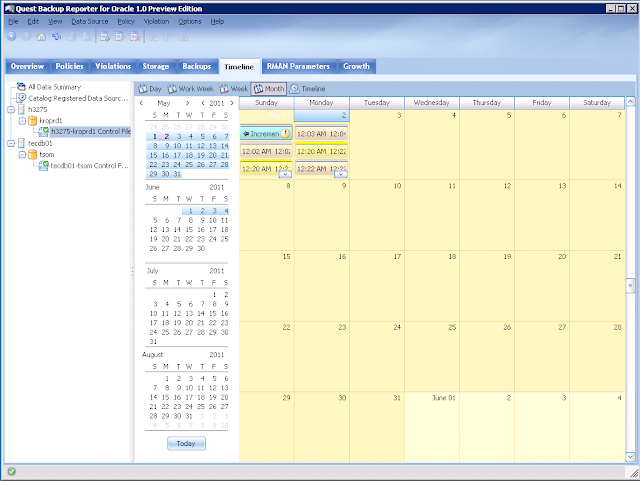The height and width of the screenshot is (481, 640).
Task: Click the middle grayed policy toolbar icon
Action: 168,37
